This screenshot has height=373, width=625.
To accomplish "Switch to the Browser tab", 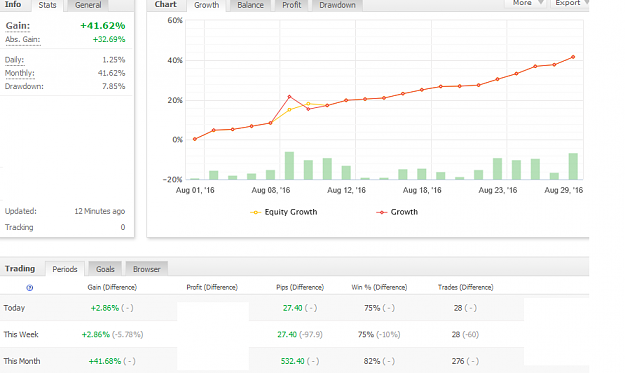I will [146, 269].
